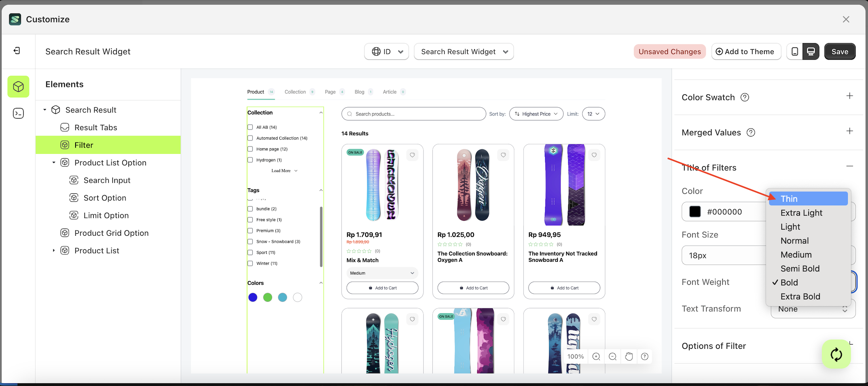Favorite the Oxygen A snowboard heart icon

pos(503,155)
